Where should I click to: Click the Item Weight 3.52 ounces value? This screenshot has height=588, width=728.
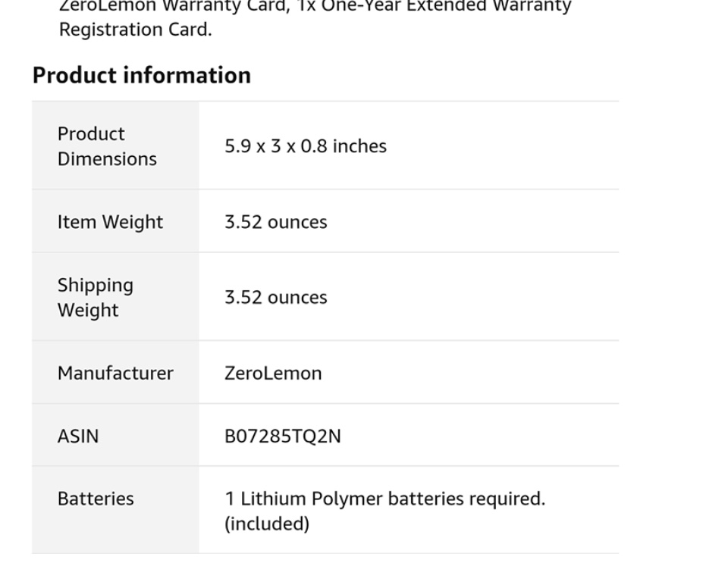pyautogui.click(x=275, y=222)
